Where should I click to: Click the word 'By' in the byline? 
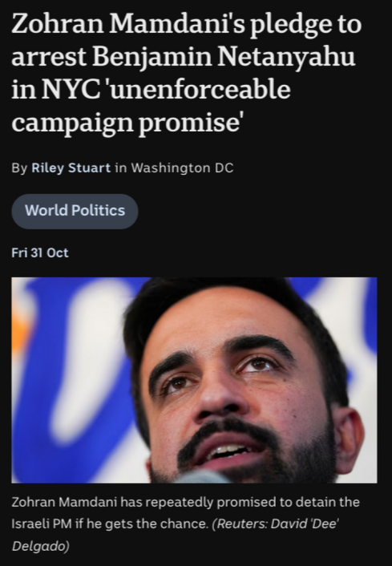(x=19, y=168)
